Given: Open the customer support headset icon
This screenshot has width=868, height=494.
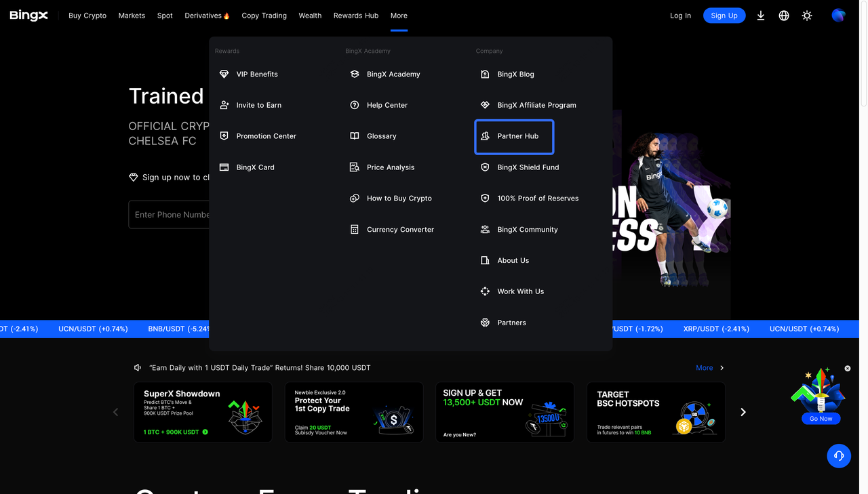Looking at the screenshot, I should pos(839,456).
